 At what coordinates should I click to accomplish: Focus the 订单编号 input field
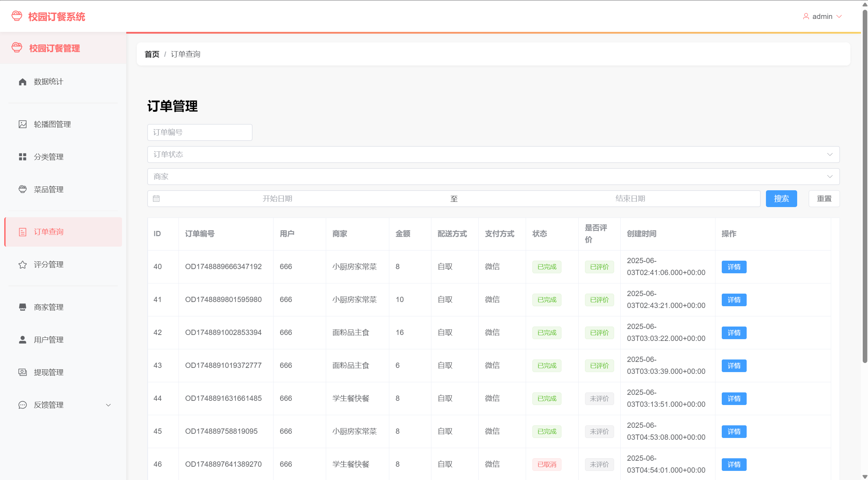tap(200, 132)
